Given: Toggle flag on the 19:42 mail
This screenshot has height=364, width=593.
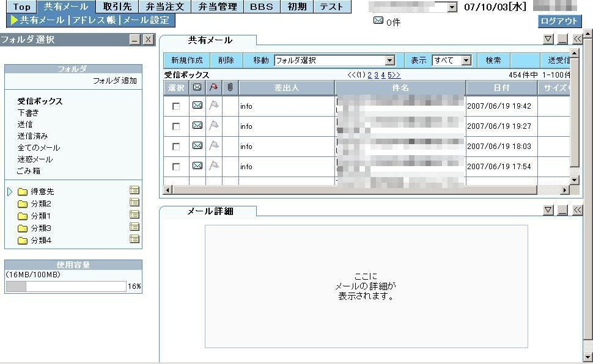Looking at the screenshot, I should pos(214,105).
